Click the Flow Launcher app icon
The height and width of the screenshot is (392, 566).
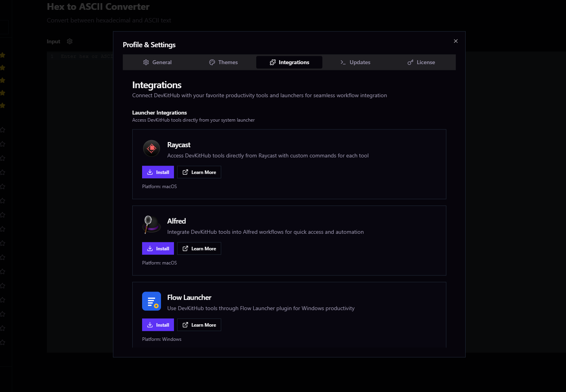point(152,301)
